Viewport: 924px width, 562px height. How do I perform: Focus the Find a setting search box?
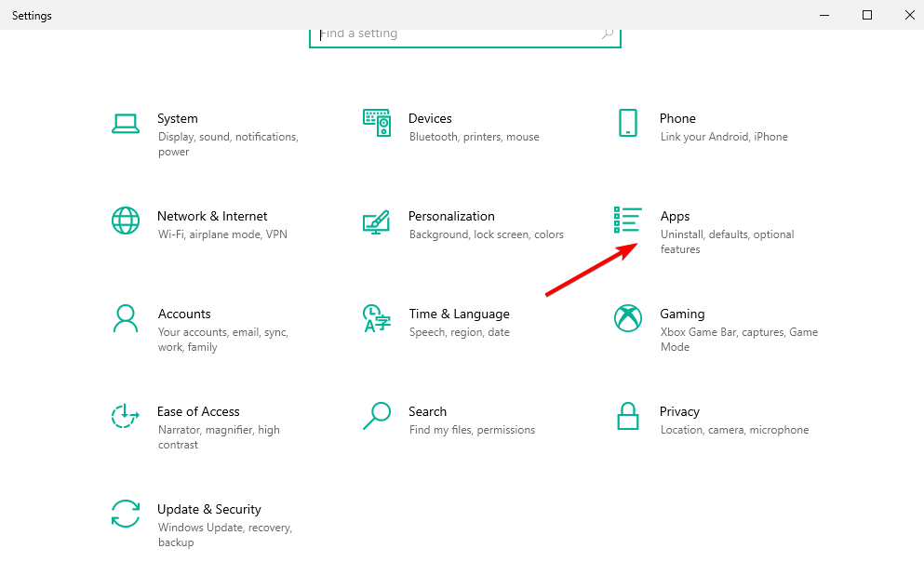tap(465, 37)
